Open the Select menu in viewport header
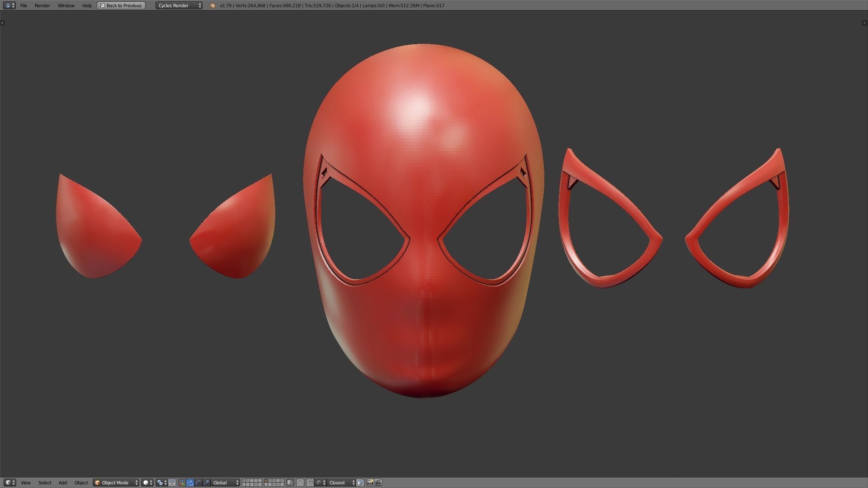The image size is (868, 488). click(45, 483)
